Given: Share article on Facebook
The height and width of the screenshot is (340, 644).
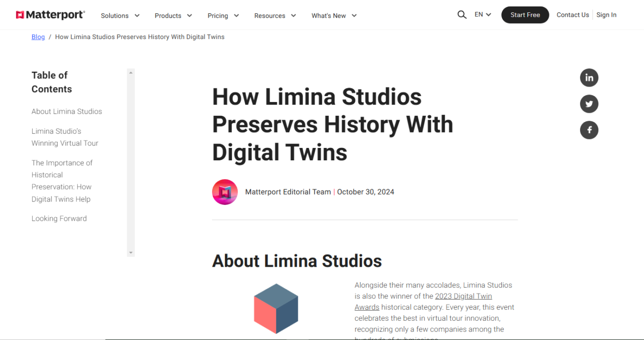Looking at the screenshot, I should click(x=589, y=130).
